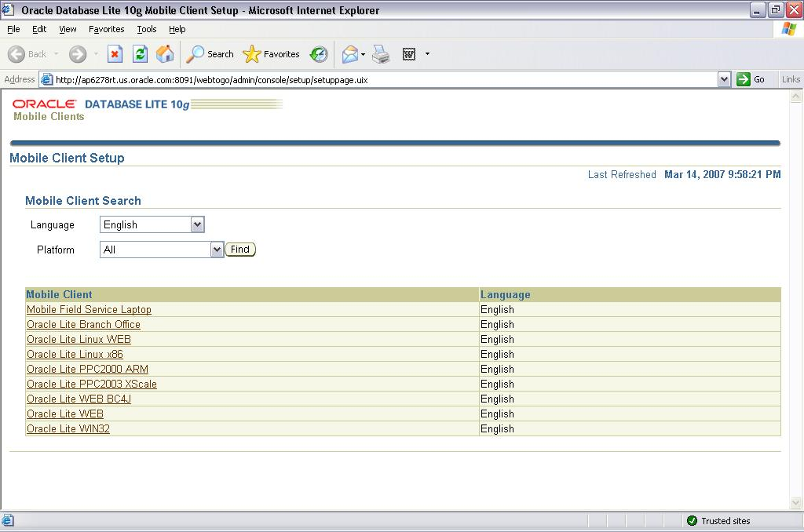
Task: Click the Mobile Client Setup heading
Action: [68, 158]
